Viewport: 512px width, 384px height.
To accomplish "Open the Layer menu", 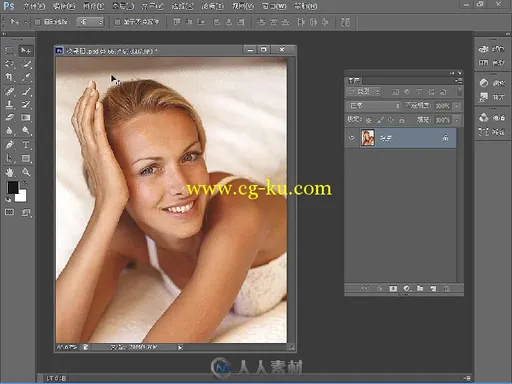I will point(123,6).
